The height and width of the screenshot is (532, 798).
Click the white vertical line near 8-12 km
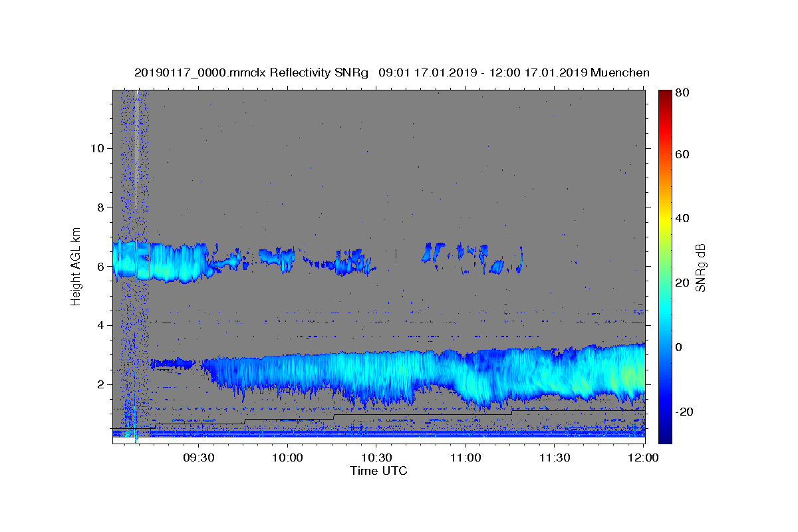(136, 149)
